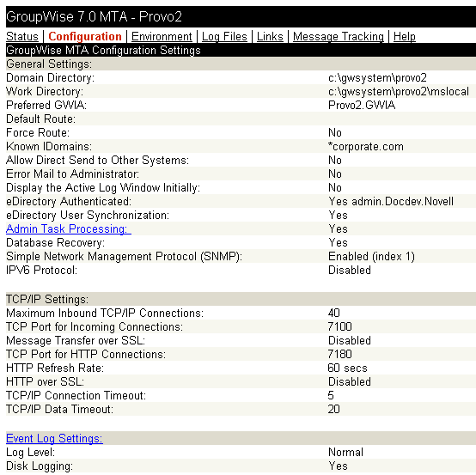Click the Domain Directory label

pos(50,77)
